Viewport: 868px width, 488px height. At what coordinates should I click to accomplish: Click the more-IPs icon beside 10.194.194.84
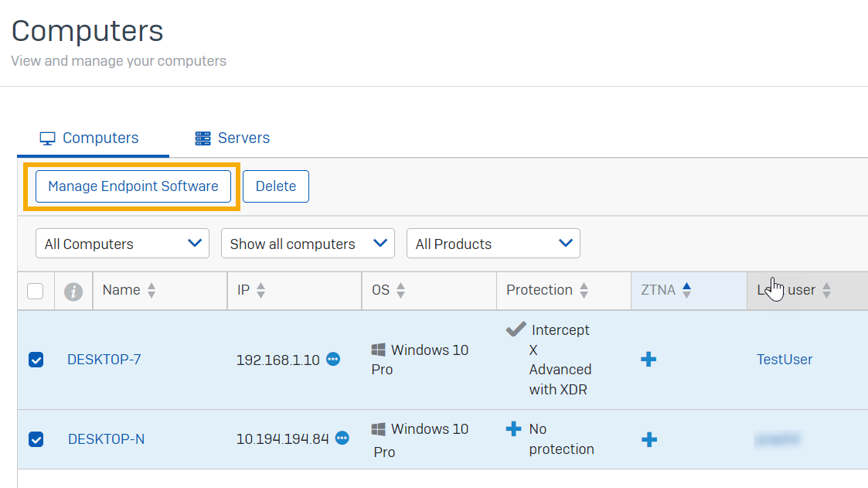point(342,439)
